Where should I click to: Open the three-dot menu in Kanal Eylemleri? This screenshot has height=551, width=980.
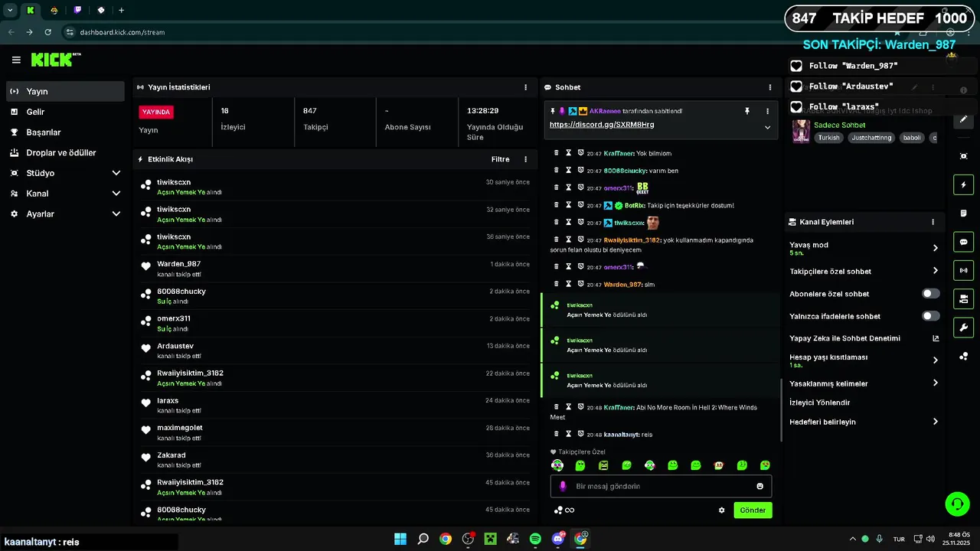pyautogui.click(x=933, y=222)
